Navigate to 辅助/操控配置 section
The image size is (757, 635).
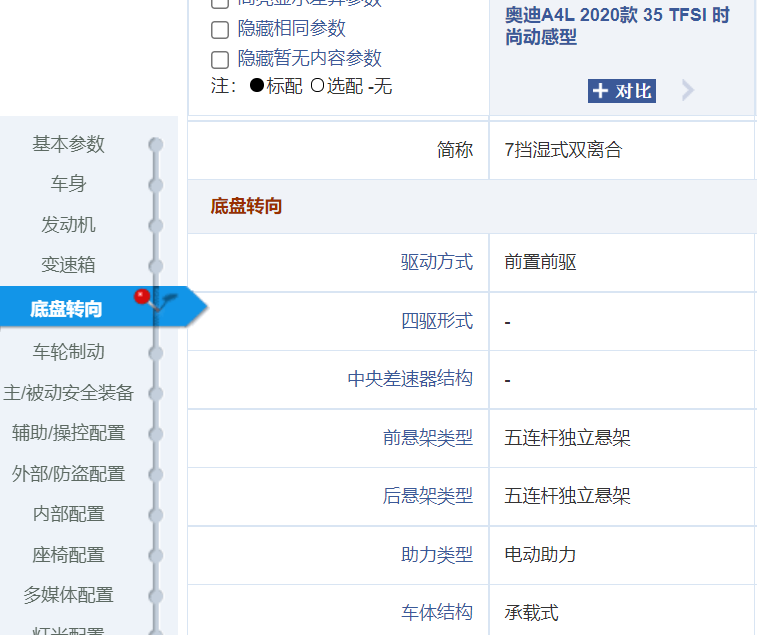coord(68,433)
